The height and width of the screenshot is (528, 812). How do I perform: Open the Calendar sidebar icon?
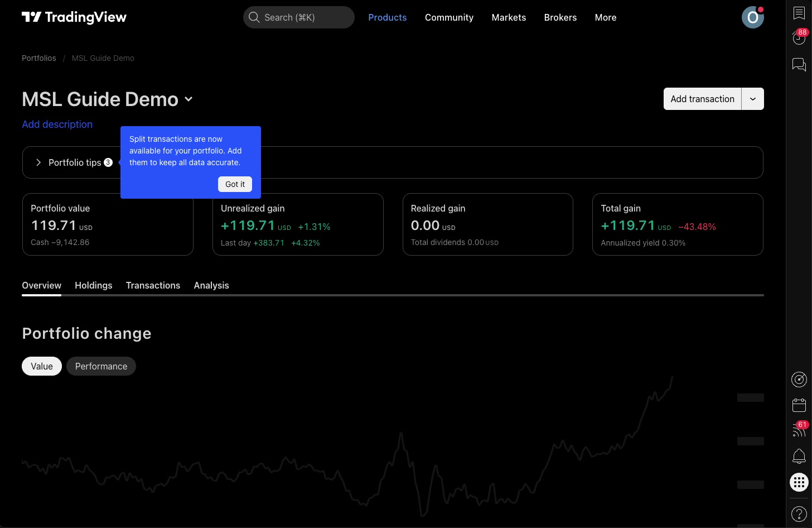799,405
